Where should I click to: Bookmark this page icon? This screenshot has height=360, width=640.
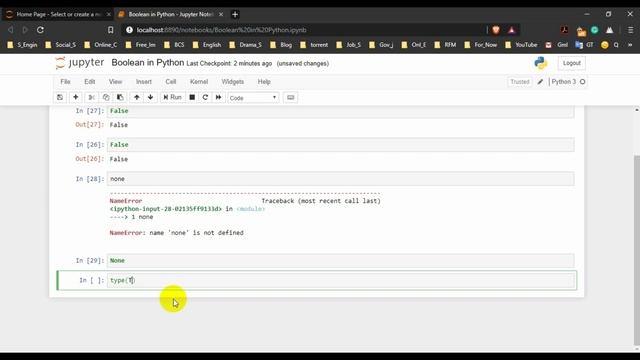click(111, 30)
